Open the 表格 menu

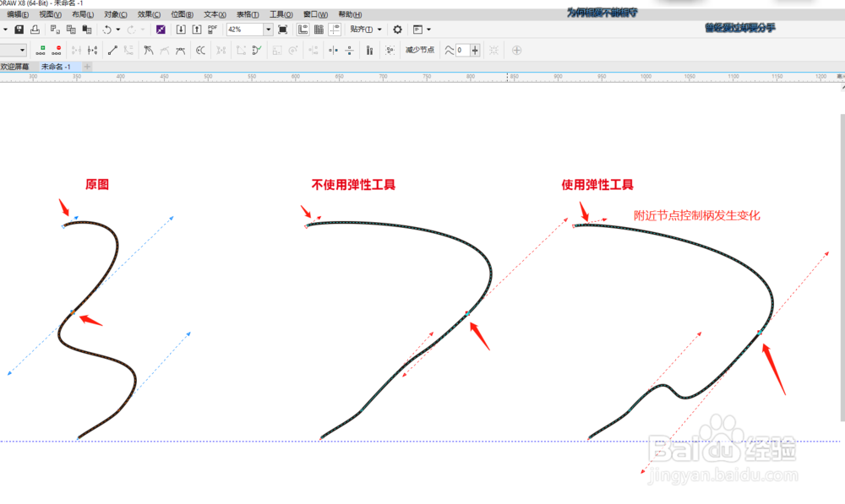tap(248, 14)
